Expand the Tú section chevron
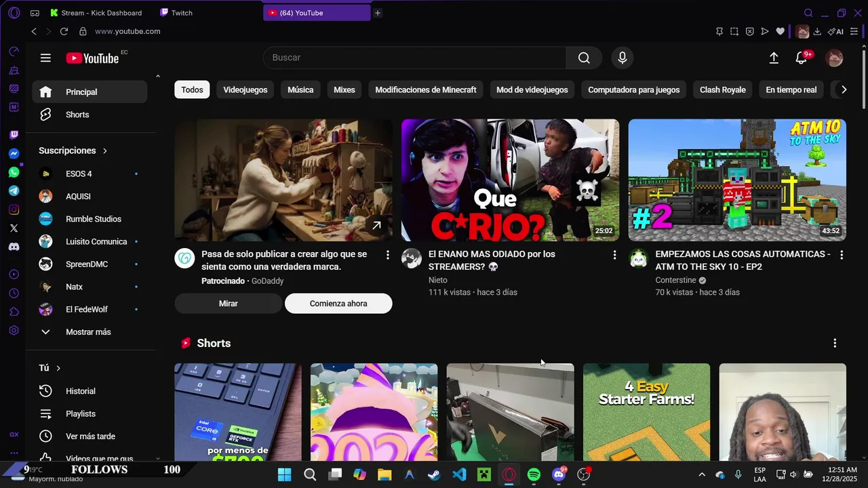 pos(58,368)
